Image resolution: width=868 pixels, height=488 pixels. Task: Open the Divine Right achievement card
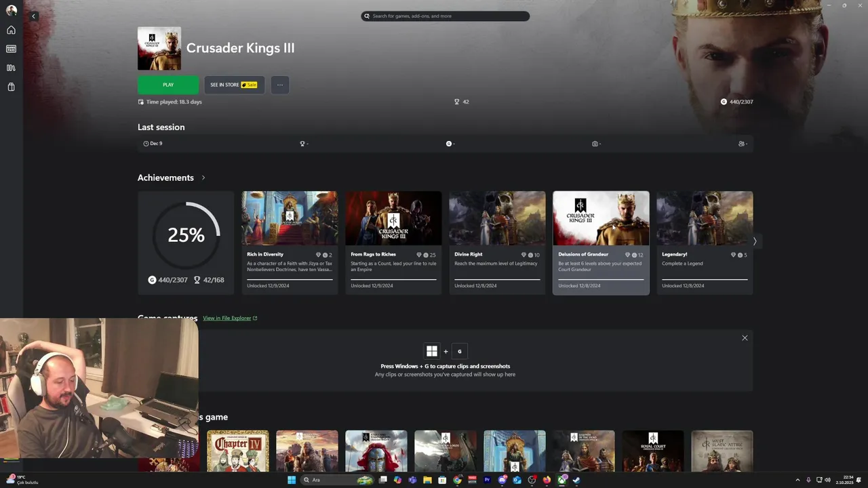497,243
